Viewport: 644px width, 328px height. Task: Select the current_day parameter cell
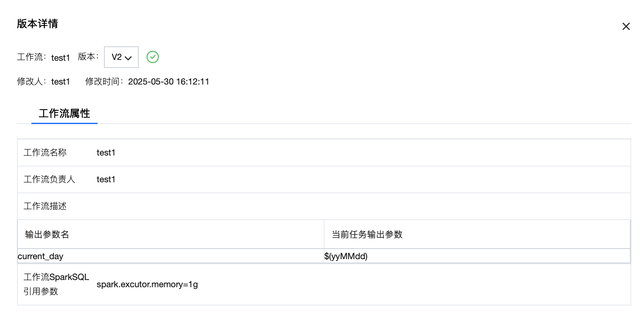click(x=41, y=256)
